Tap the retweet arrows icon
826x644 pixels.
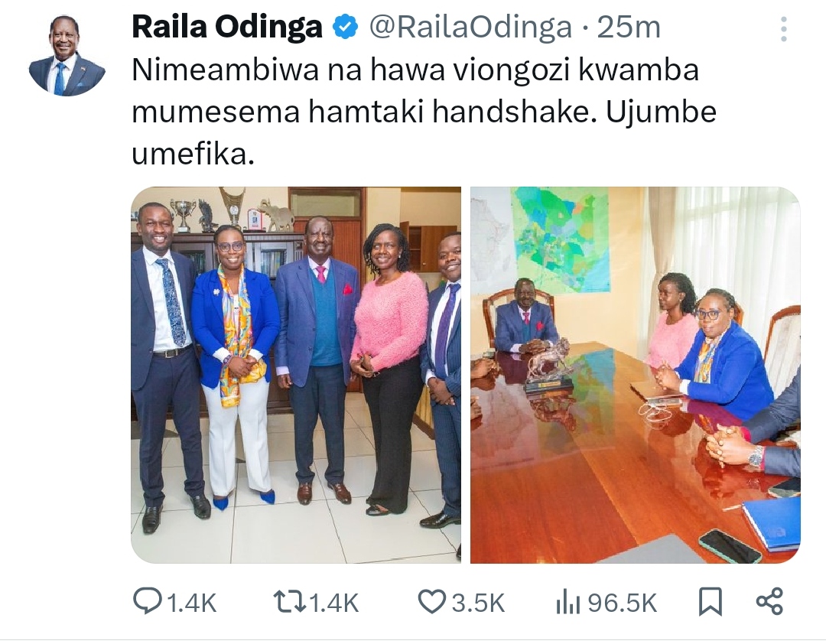click(291, 602)
